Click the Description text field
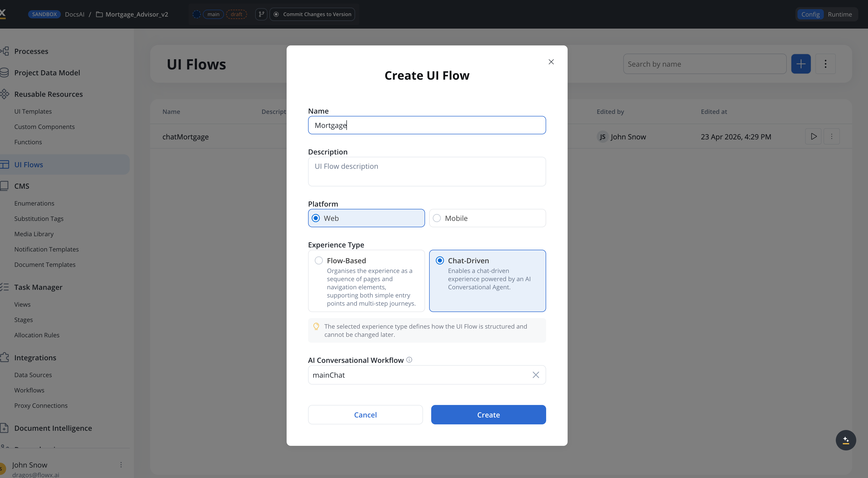Screen dimensions: 868x478 [x=427, y=171]
